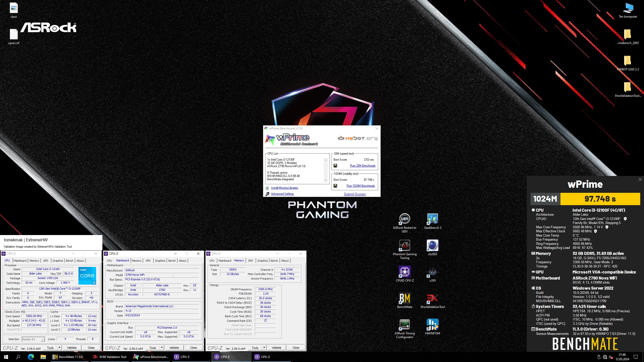Launch CPUID CPU-Z desktop shortcut

tap(405, 274)
